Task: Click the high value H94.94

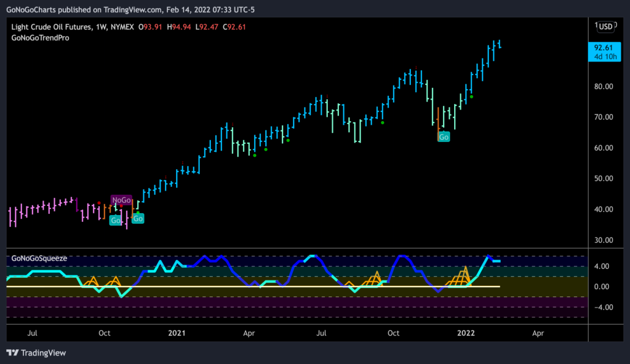Action: (179, 27)
